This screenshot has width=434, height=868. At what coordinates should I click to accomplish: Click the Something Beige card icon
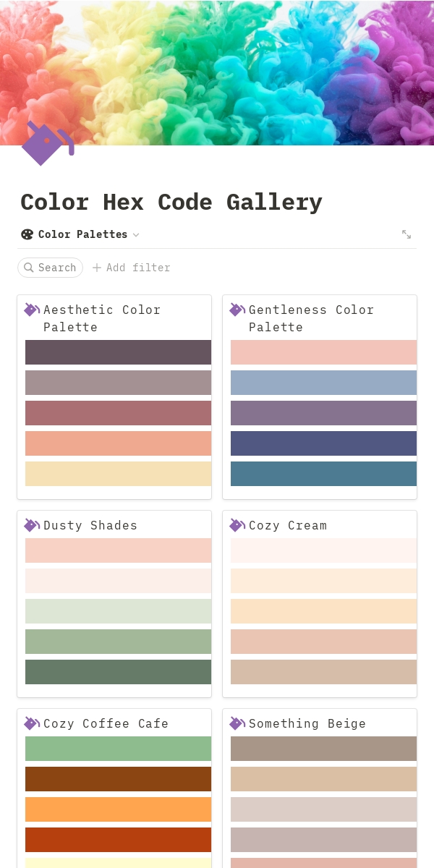(x=237, y=723)
